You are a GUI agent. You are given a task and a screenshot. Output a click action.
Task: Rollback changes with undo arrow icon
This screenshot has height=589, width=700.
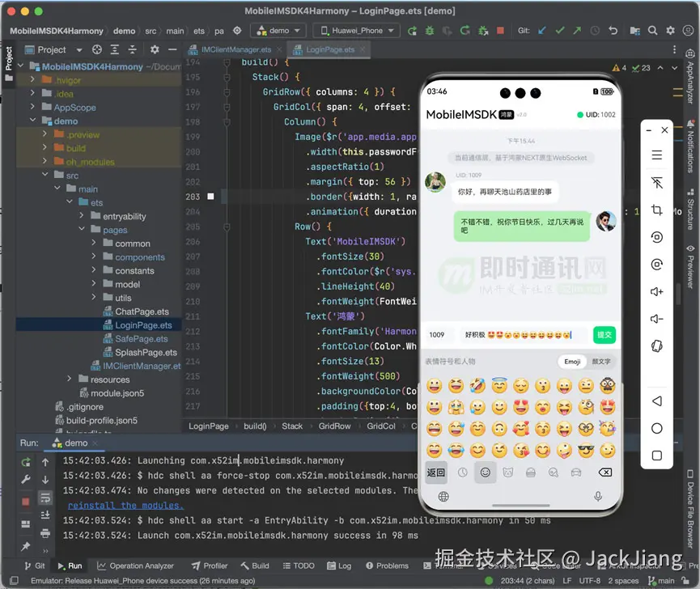coord(613,31)
